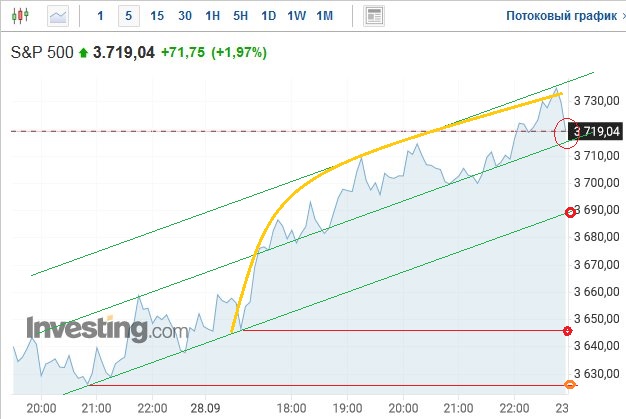Viewport: 626px width, 419px height.
Task: Click the red marker at 3 690 level
Action: coord(570,212)
